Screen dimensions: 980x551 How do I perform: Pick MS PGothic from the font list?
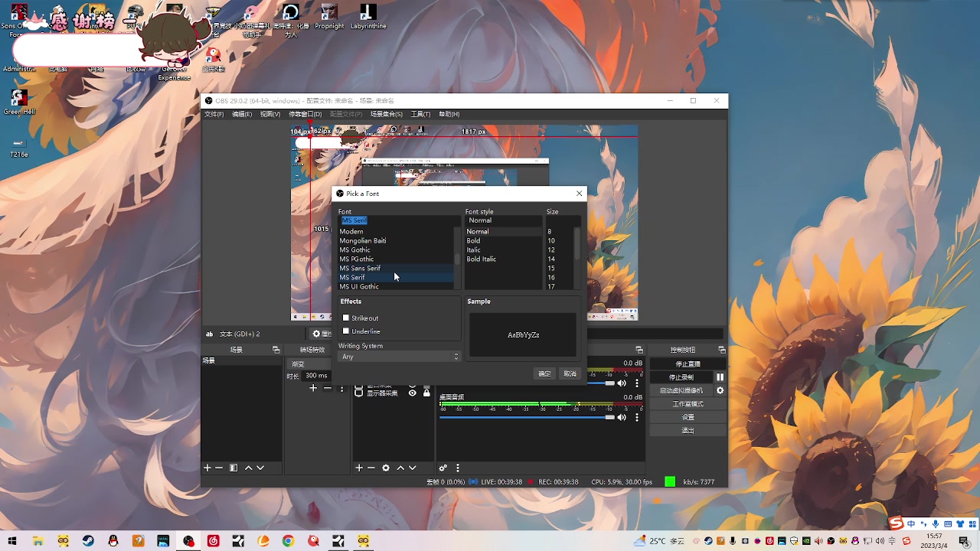click(397, 259)
